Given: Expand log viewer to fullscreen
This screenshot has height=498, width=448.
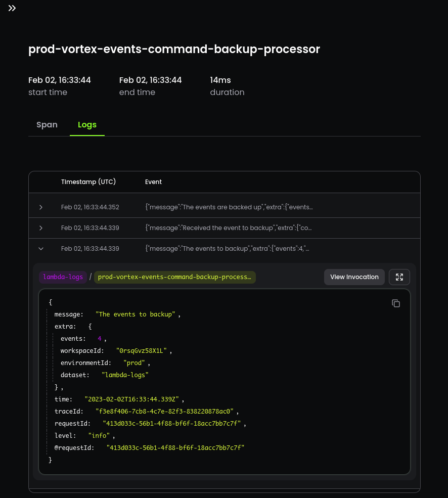Looking at the screenshot, I should [399, 277].
